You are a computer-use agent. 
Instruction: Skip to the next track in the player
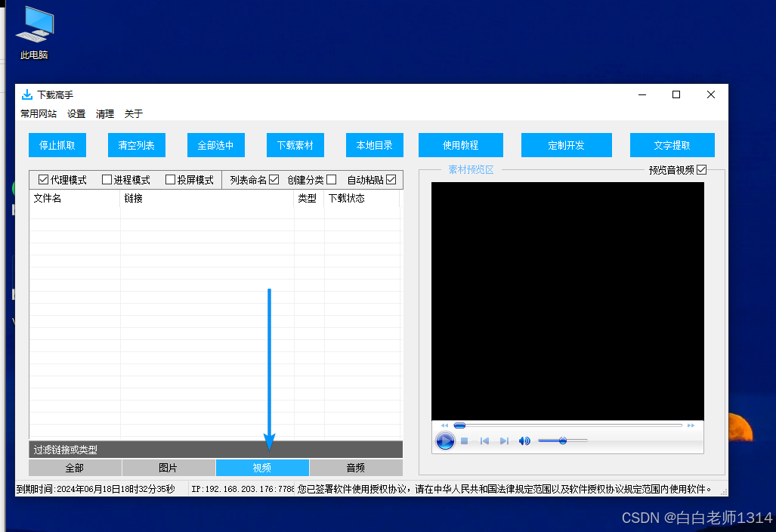504,441
